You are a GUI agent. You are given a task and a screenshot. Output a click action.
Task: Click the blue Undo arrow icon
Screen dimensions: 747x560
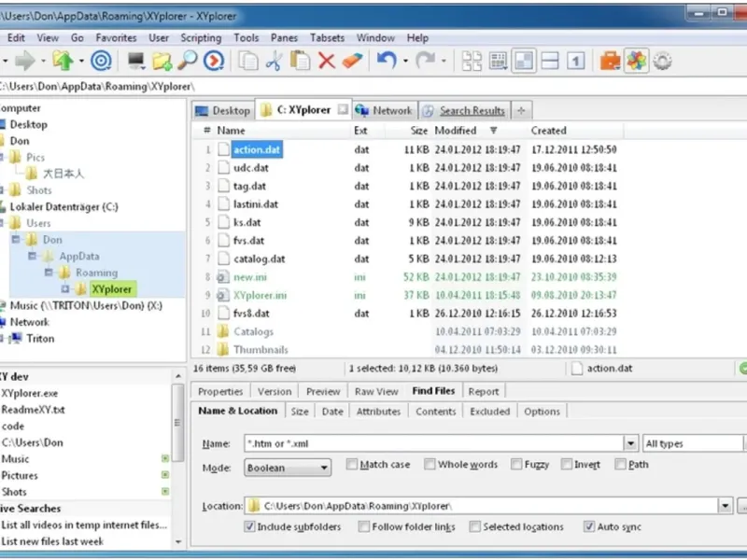[x=387, y=61]
